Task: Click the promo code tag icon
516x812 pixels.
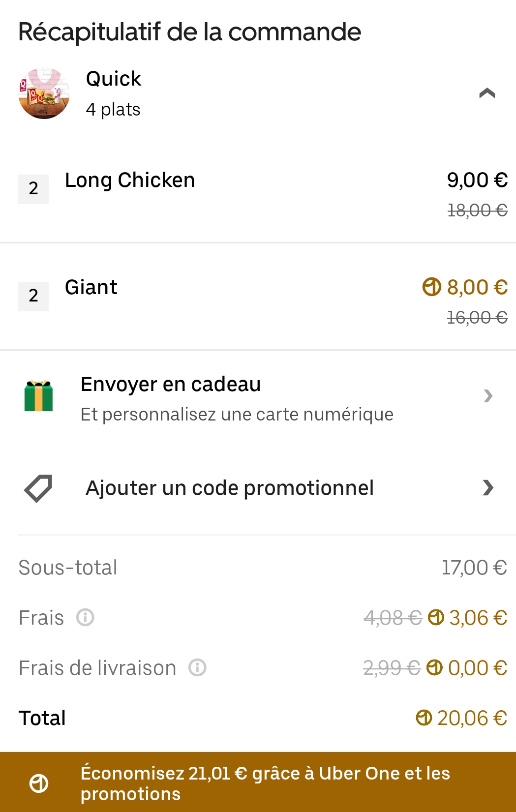Action: pyautogui.click(x=38, y=488)
